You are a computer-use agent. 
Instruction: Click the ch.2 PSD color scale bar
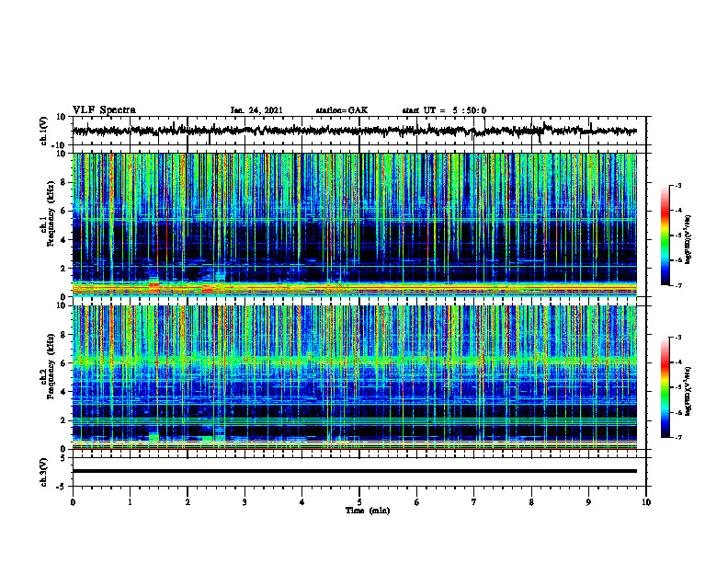[665, 387]
